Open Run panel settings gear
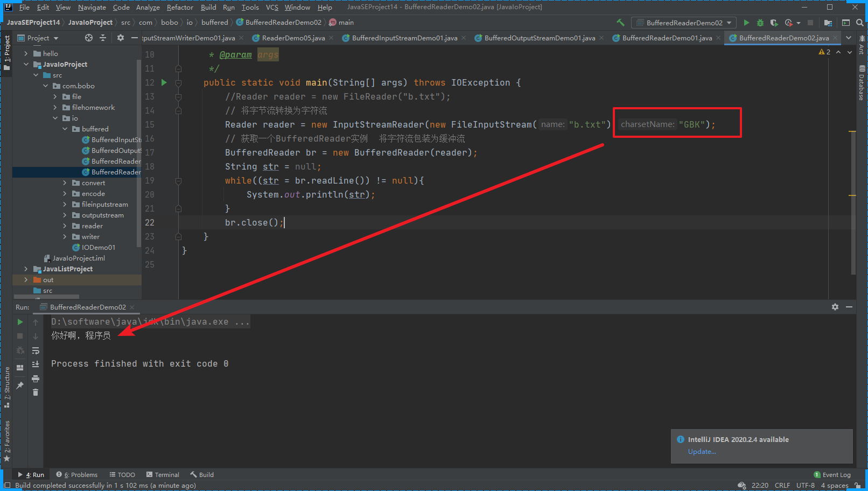Image resolution: width=868 pixels, height=491 pixels. tap(835, 307)
